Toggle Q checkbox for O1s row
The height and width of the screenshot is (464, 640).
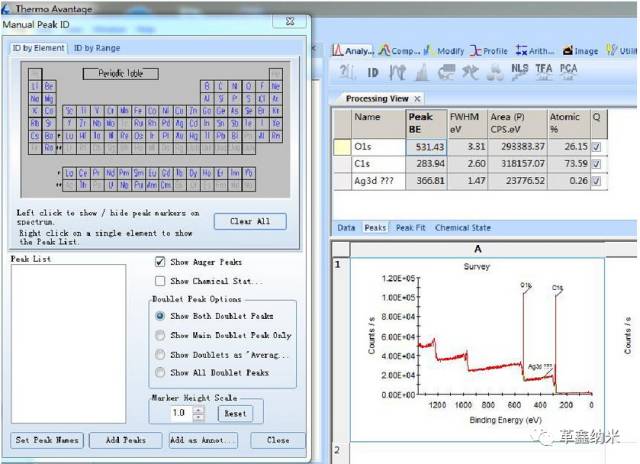[597, 146]
